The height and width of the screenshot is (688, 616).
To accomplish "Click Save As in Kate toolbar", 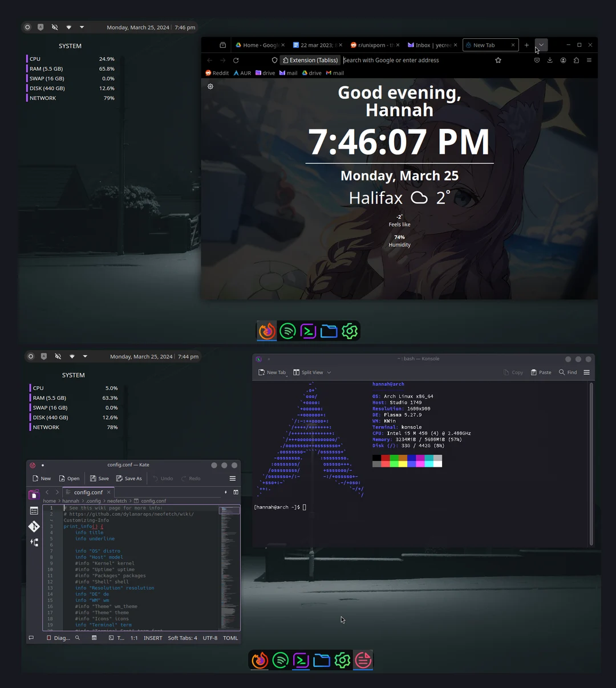I will [129, 478].
